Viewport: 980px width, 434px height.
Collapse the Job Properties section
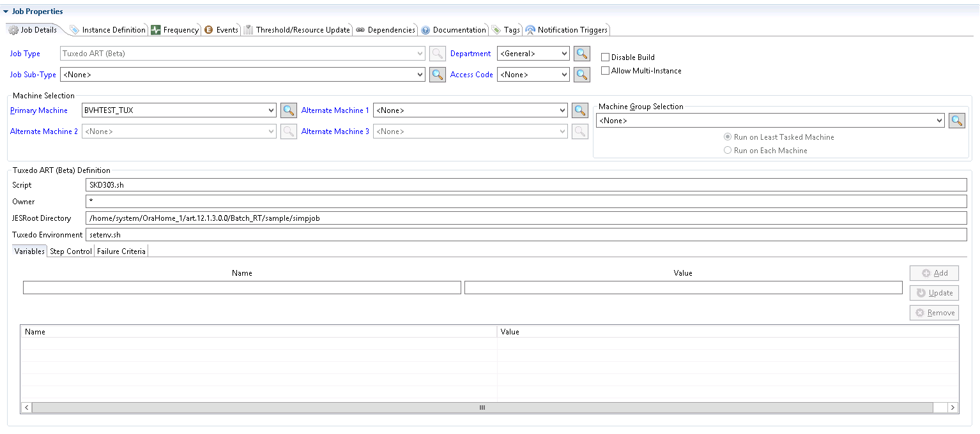[x=6, y=11]
